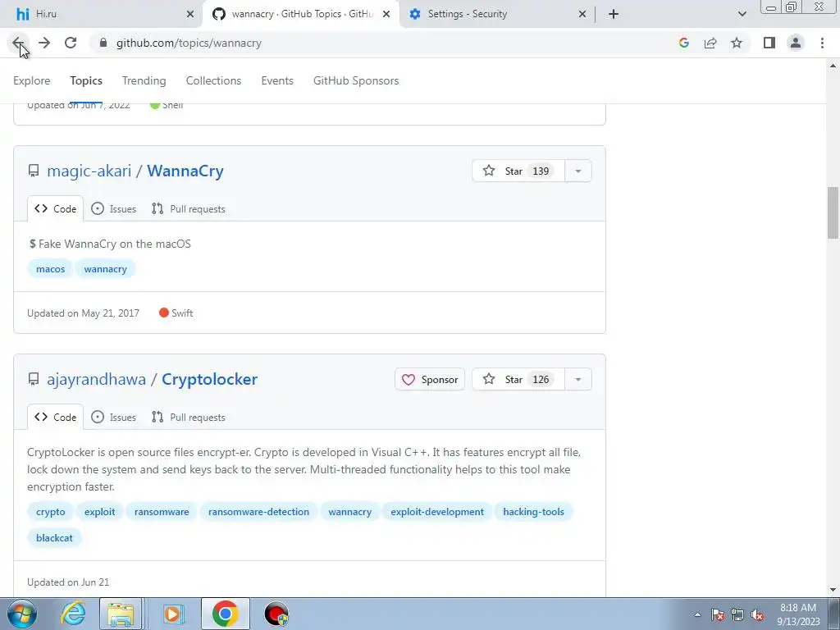This screenshot has height=630, width=840.
Task: Expand star list dropdown for WannaCry repo
Action: pos(578,171)
